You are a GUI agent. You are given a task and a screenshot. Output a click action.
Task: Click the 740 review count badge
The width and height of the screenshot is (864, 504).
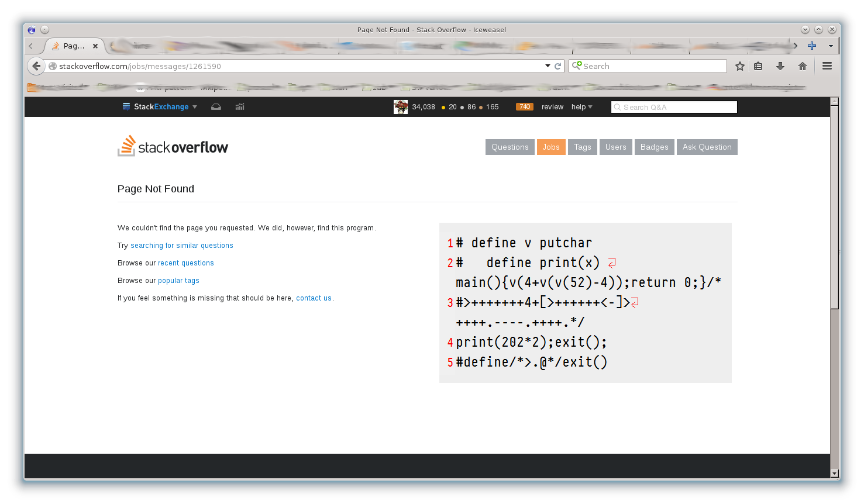525,107
